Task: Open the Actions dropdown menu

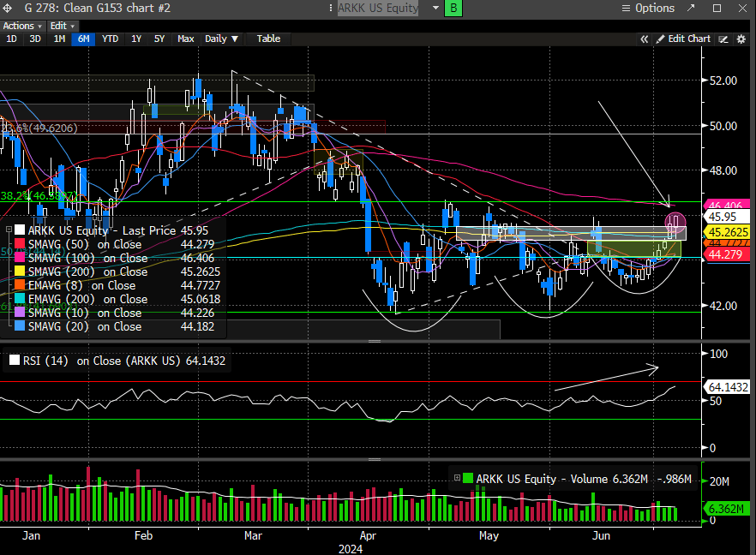Action: [x=22, y=26]
